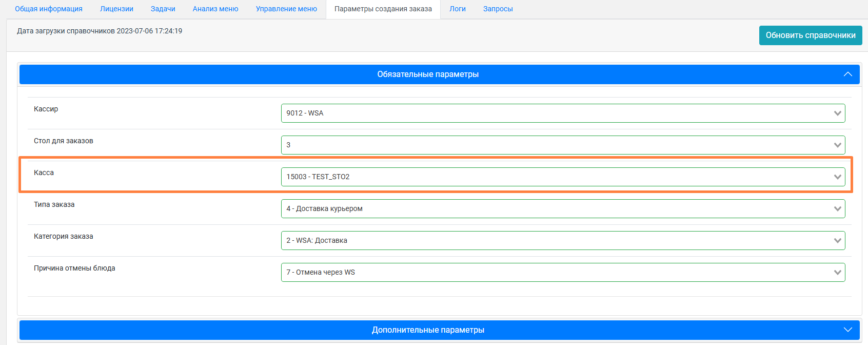868x345 pixels.
Task: Open the Причина отмены блюда dropdown
Action: click(x=563, y=273)
